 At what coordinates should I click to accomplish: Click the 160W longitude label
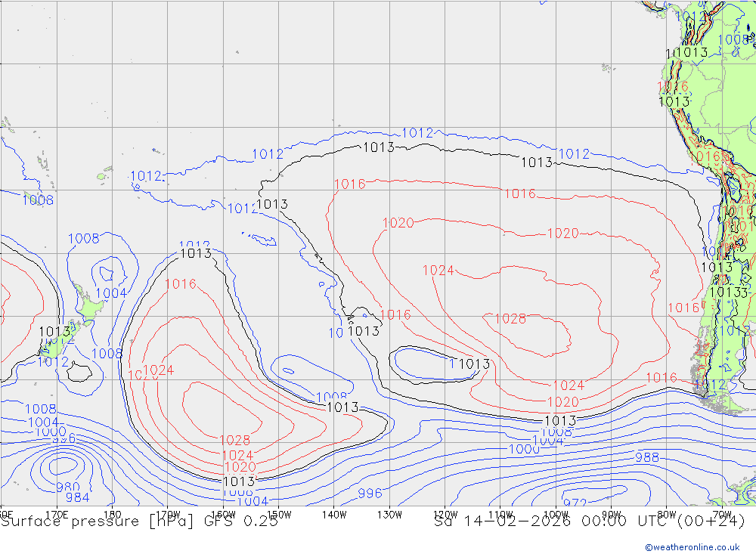pos(223,515)
